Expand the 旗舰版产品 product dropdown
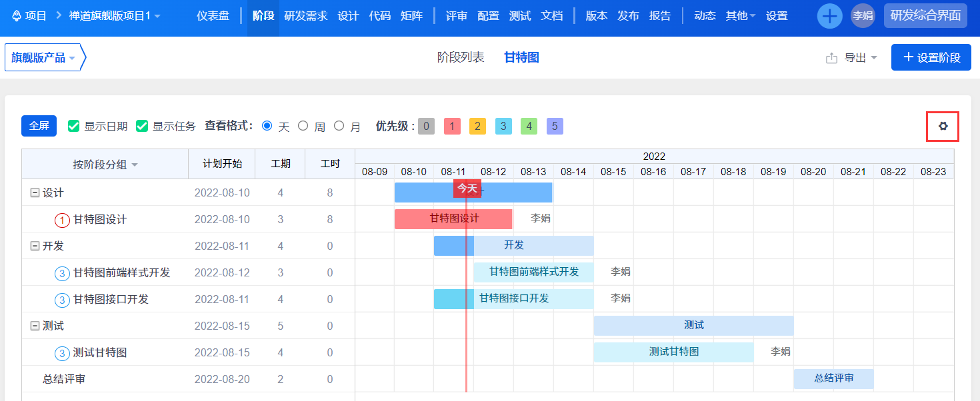 [x=43, y=58]
